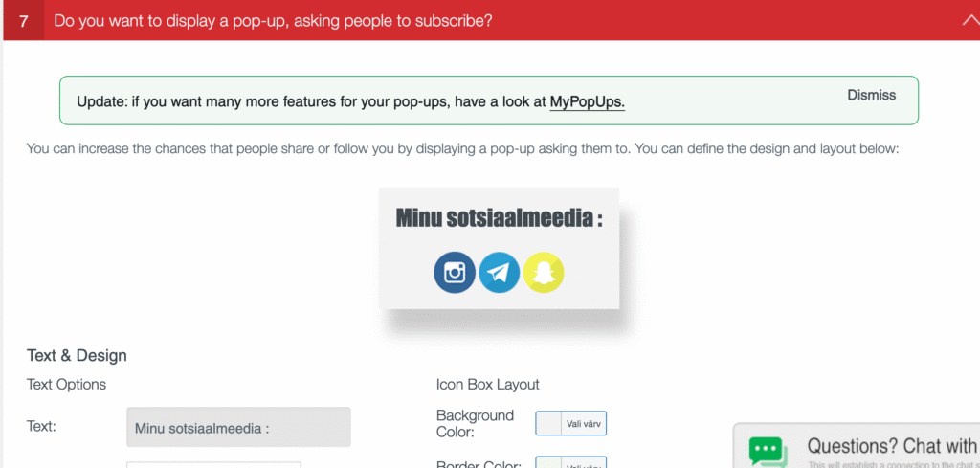This screenshot has width=980, height=468.
Task: Click the 'Questions? Chat with' widget text
Action: 891,445
